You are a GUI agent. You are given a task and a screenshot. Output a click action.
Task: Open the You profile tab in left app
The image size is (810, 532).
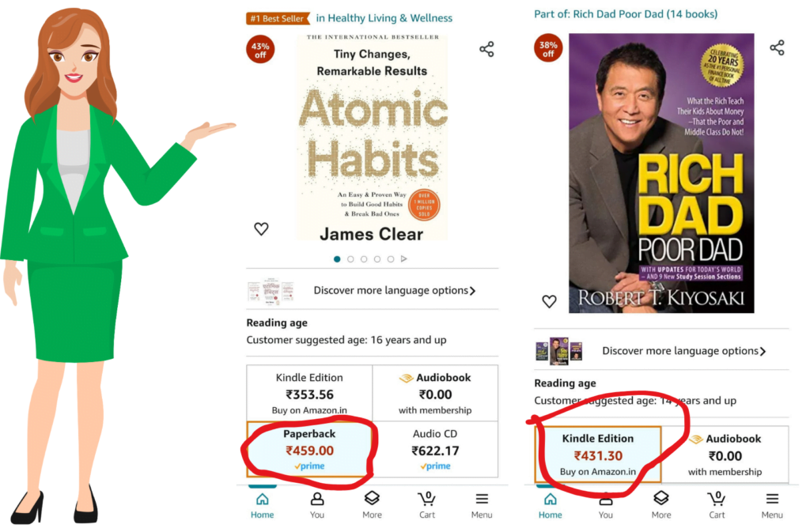(317, 505)
